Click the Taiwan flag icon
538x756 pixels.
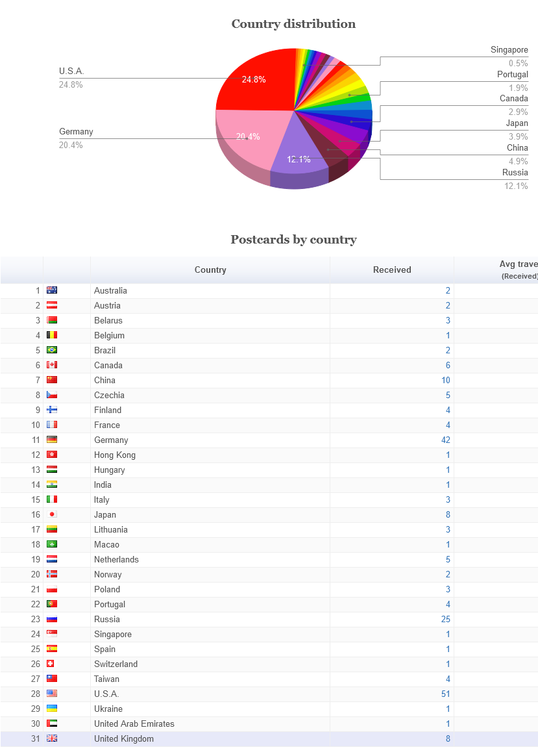click(x=52, y=679)
